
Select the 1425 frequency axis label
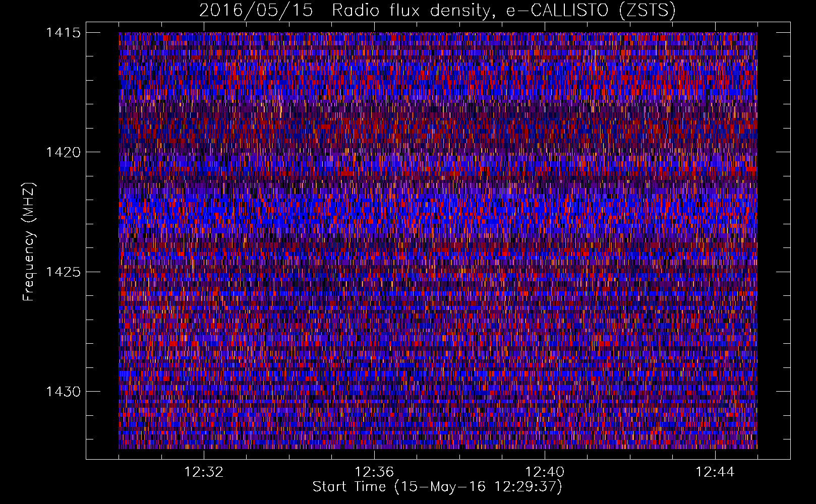coord(63,272)
